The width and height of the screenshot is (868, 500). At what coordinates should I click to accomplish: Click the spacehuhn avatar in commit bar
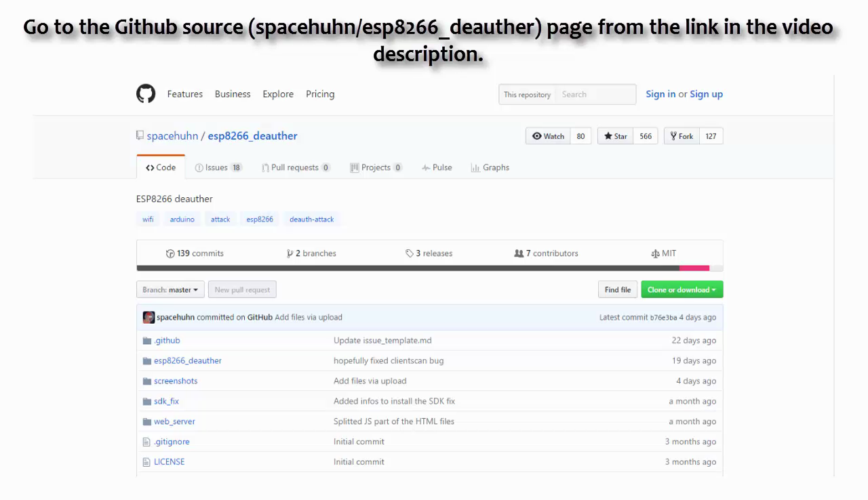[x=149, y=317]
